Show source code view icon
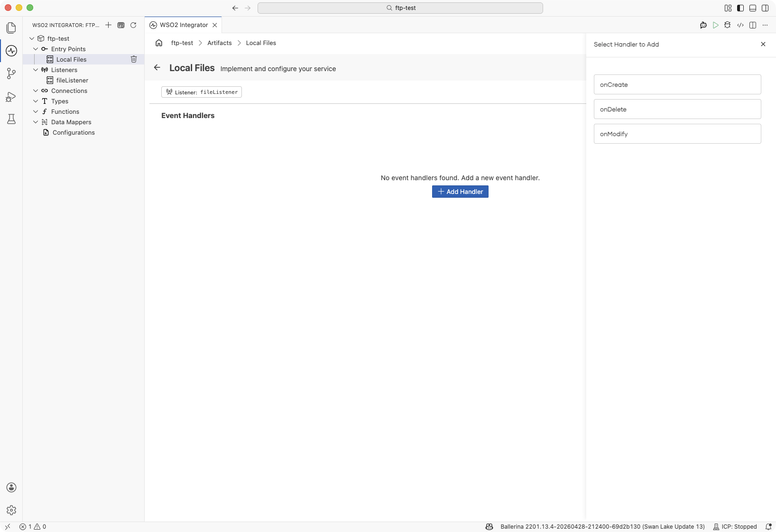Image resolution: width=776 pixels, height=532 pixels. (x=740, y=25)
